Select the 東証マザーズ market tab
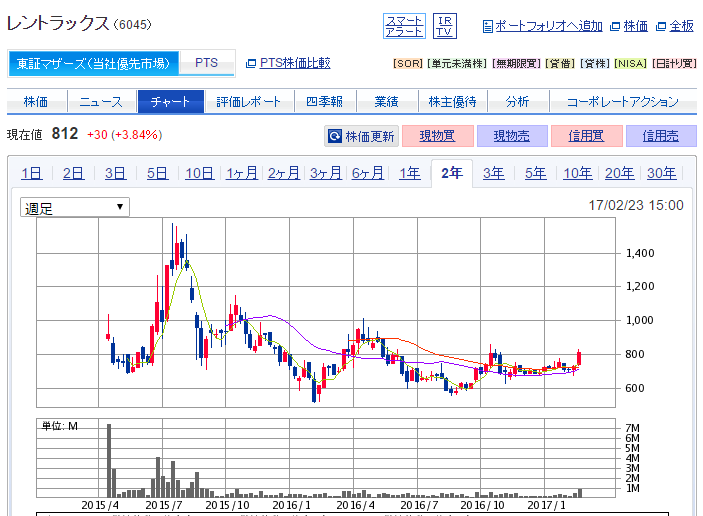 coord(94,63)
